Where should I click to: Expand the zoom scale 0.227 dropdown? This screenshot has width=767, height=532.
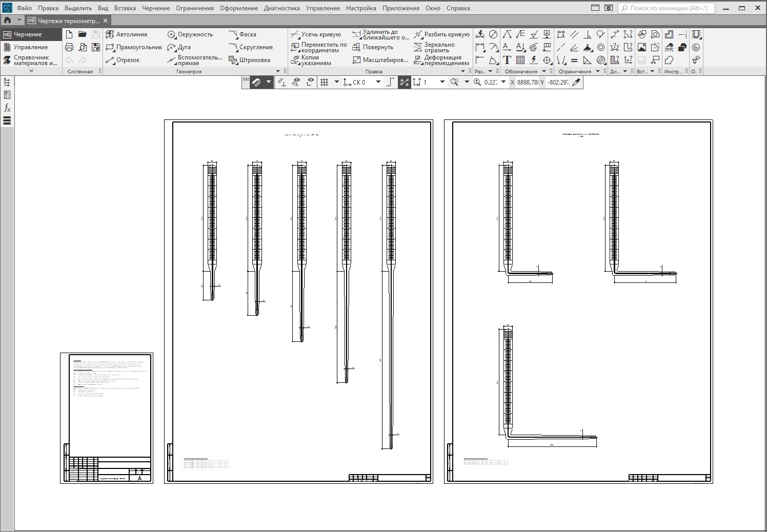[503, 82]
